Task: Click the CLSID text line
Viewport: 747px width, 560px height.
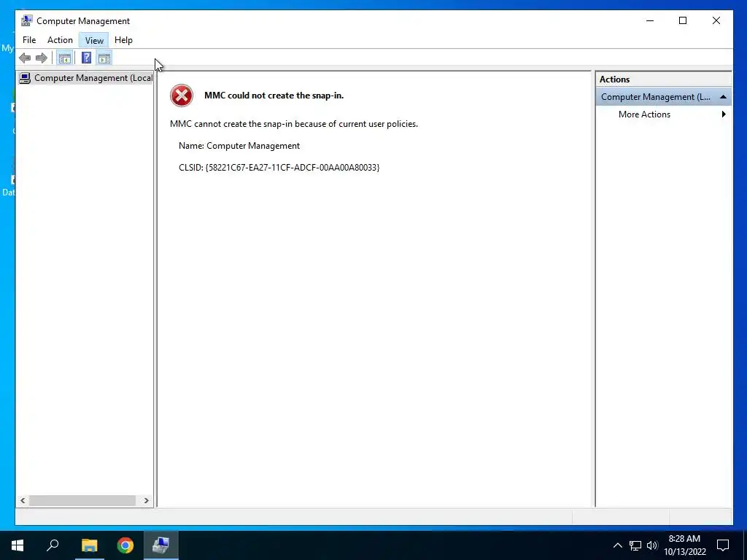Action: coord(279,168)
